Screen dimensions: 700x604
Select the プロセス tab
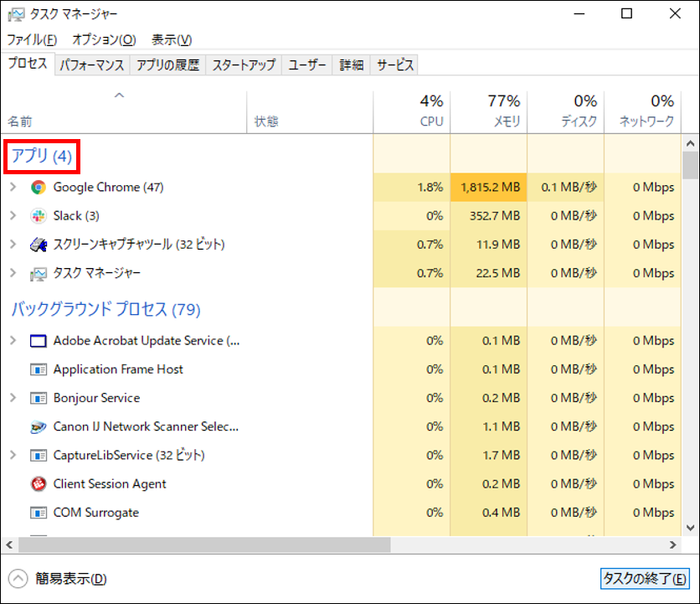28,64
